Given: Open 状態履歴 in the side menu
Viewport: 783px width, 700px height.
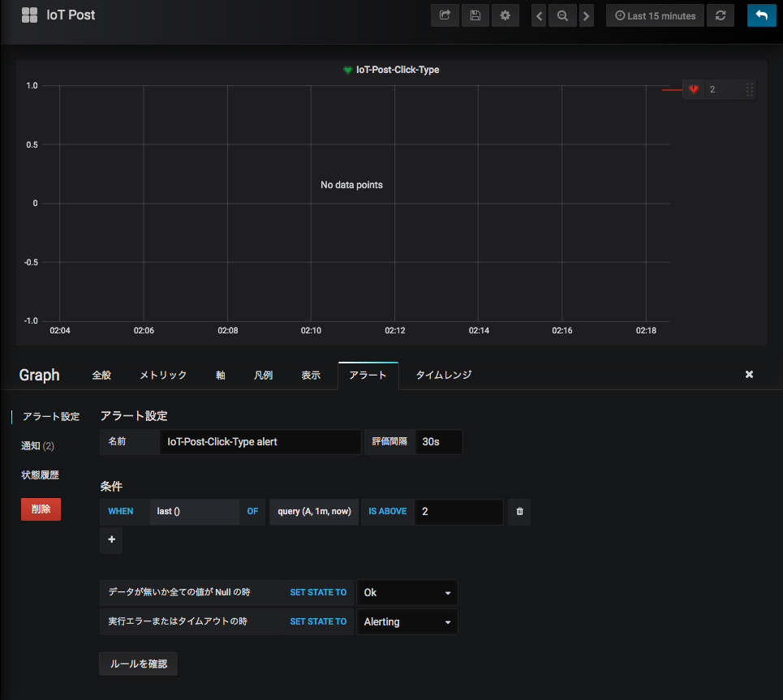Looking at the screenshot, I should coord(40,475).
